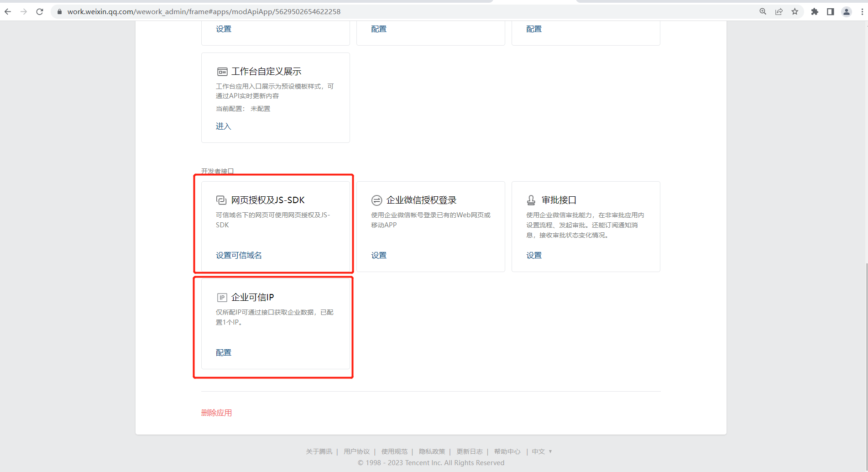Open Chrome three-dot menu

[x=862, y=12]
